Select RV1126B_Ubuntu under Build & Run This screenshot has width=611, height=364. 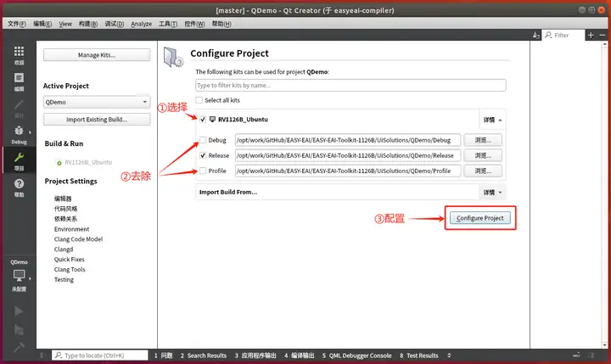[88, 162]
